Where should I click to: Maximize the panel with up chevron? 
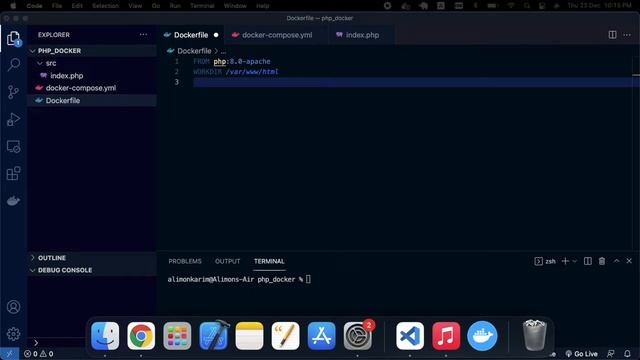coord(616,261)
